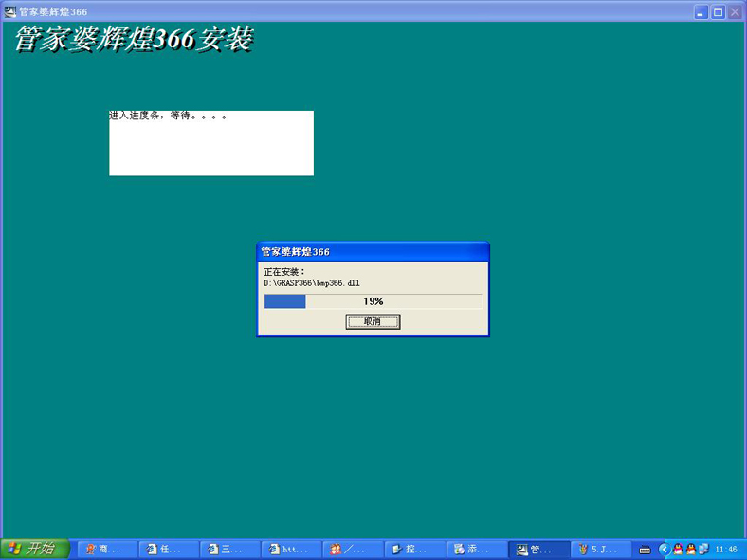The width and height of the screenshot is (747, 560).
Task: Switch to the 任... browser taskbar item
Action: pyautogui.click(x=169, y=550)
